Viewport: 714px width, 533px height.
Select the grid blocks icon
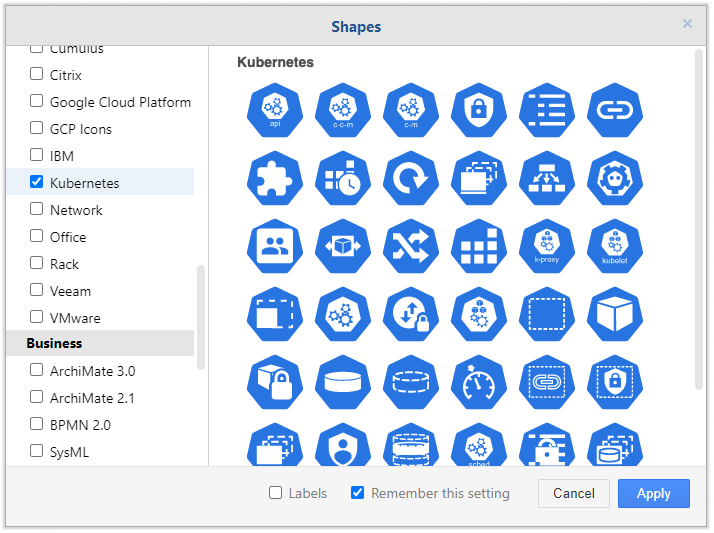pos(479,246)
